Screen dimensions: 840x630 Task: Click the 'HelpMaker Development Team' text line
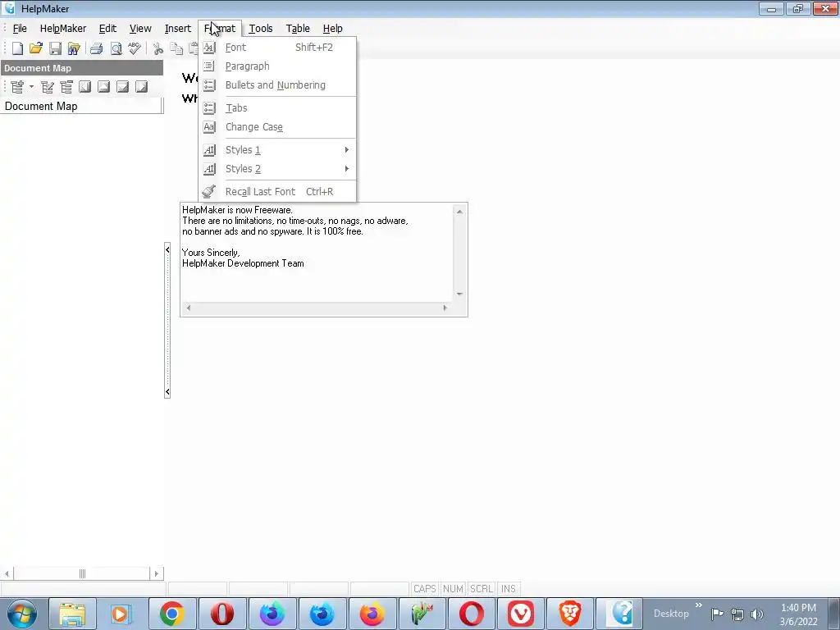243,263
